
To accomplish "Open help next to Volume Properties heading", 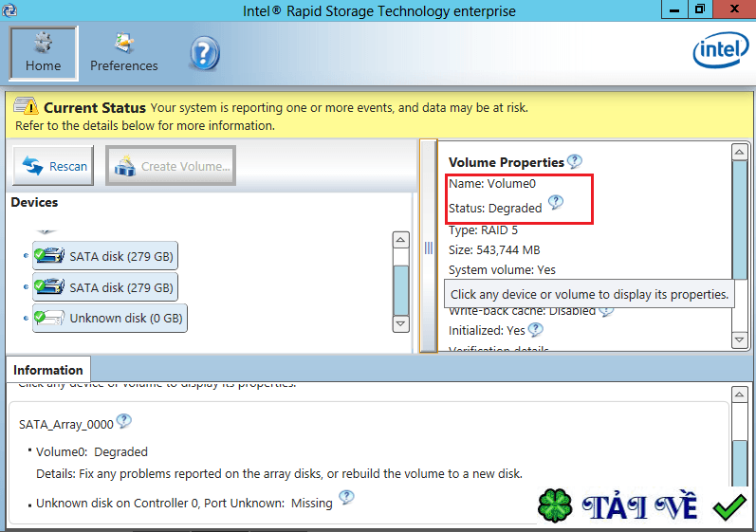I will point(574,161).
